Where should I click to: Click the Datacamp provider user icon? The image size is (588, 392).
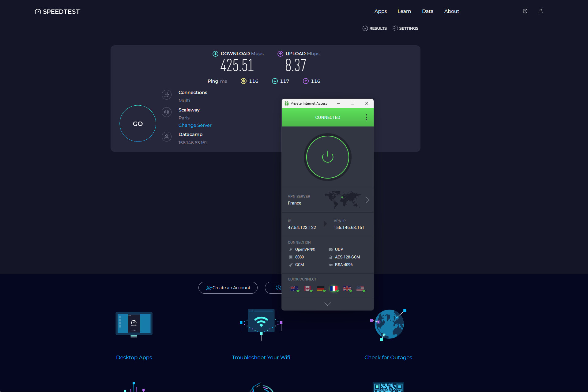click(x=167, y=137)
